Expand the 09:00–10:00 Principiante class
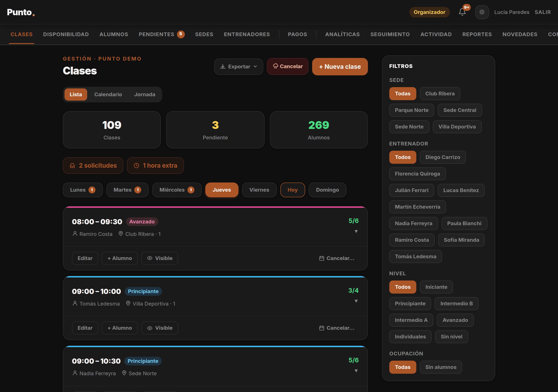The height and width of the screenshot is (392, 558). (356, 301)
